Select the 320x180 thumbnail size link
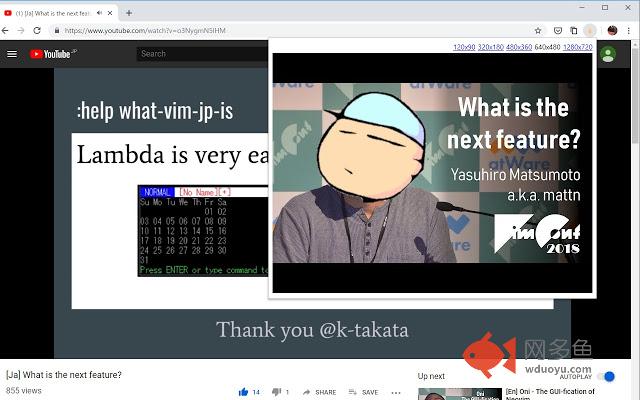 pyautogui.click(x=491, y=47)
